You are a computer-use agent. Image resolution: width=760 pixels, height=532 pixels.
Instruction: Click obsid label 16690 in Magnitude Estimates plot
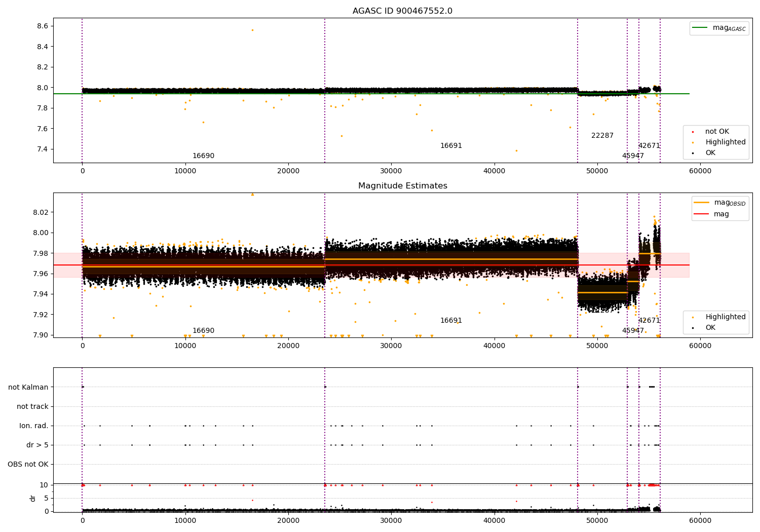click(203, 331)
